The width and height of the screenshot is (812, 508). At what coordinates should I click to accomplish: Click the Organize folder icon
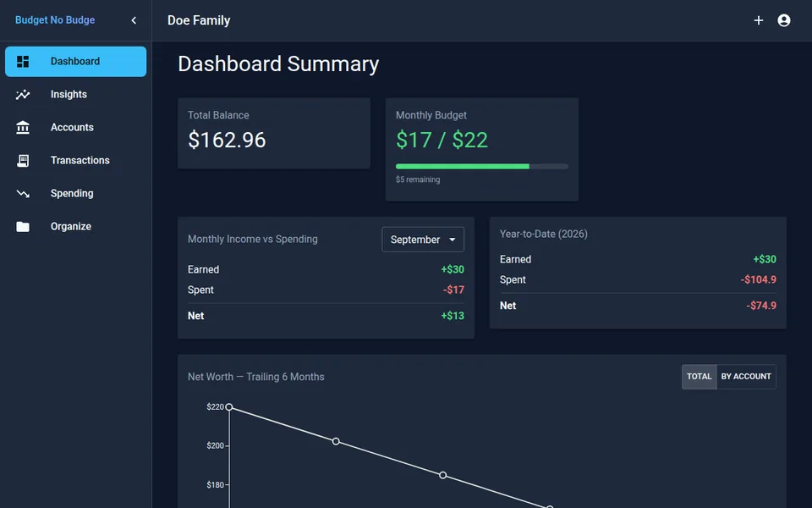(x=23, y=227)
